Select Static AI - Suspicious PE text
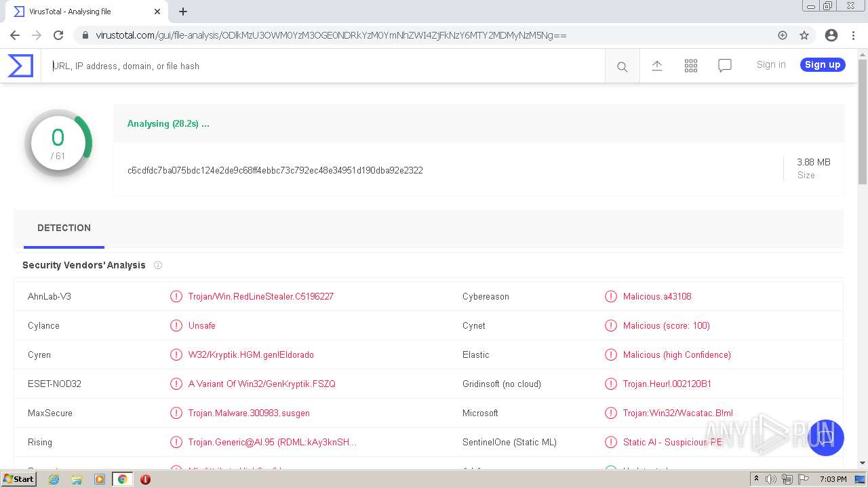The height and width of the screenshot is (488, 868). point(673,442)
